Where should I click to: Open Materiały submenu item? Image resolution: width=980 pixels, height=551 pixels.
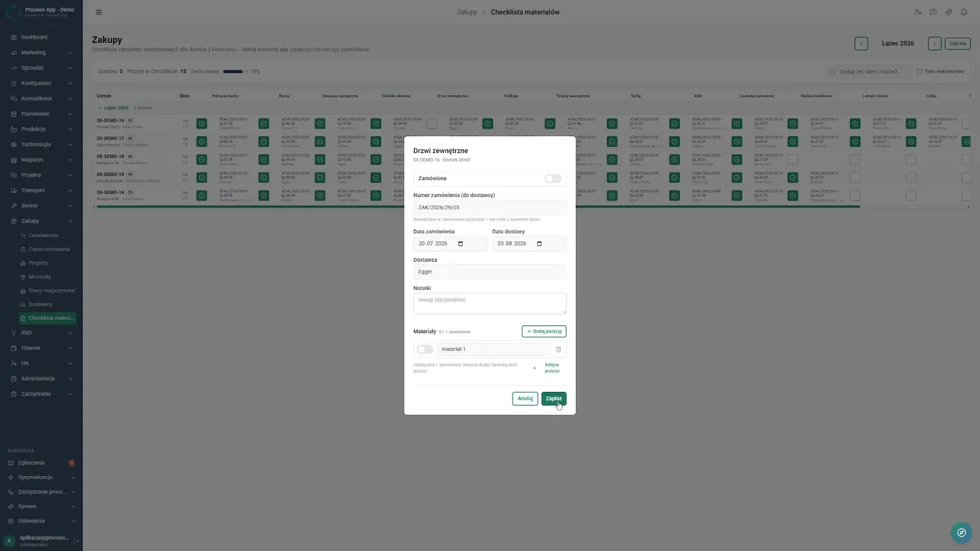point(39,277)
